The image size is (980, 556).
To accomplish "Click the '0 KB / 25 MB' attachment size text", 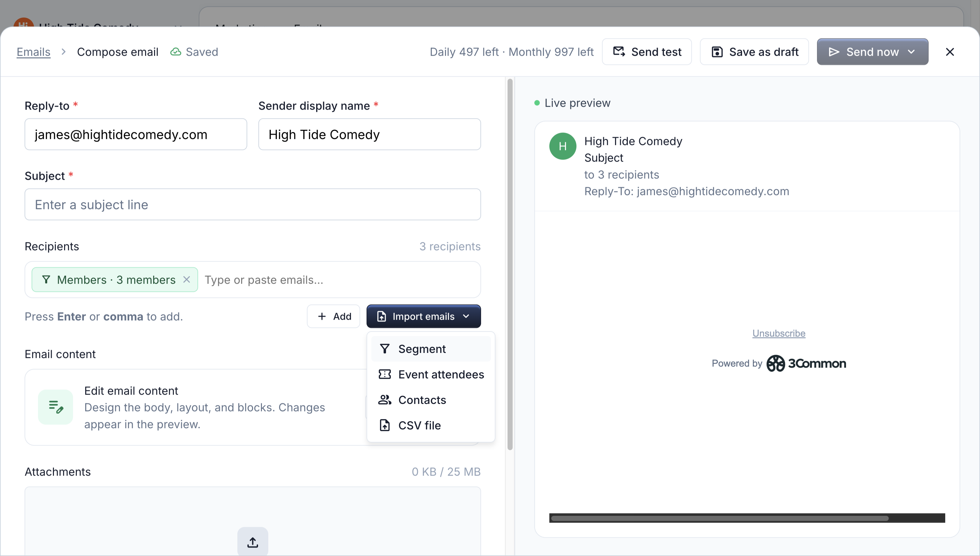I will (446, 472).
